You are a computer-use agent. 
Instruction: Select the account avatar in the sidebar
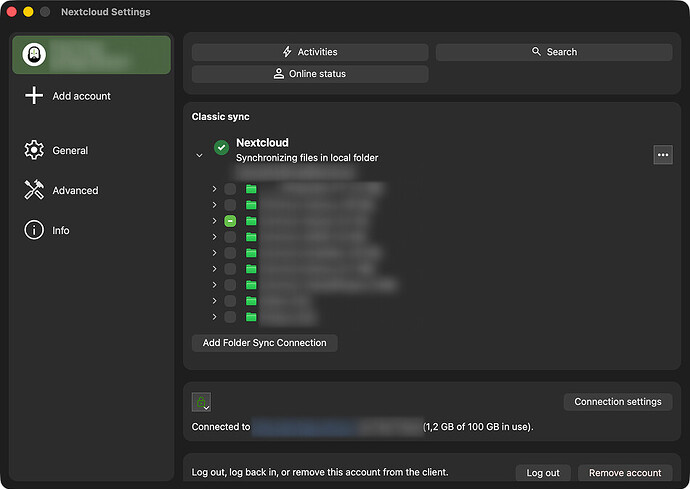(x=34, y=55)
